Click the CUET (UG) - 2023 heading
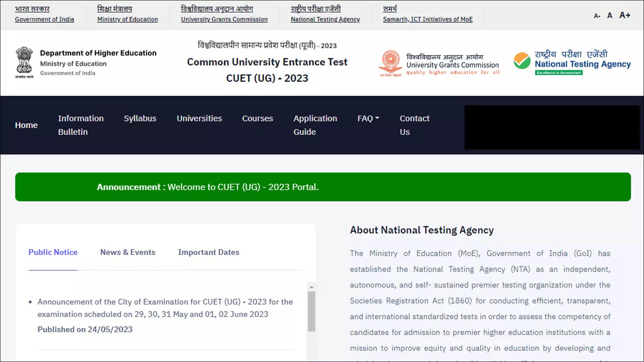 point(267,78)
